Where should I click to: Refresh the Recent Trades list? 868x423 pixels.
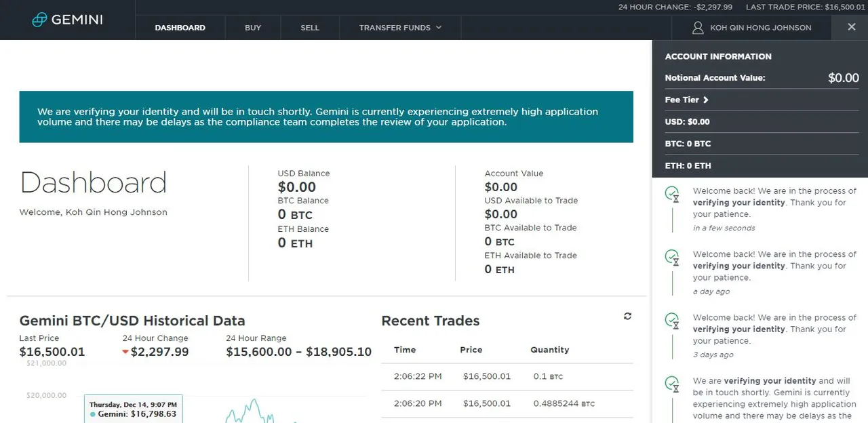coord(627,317)
